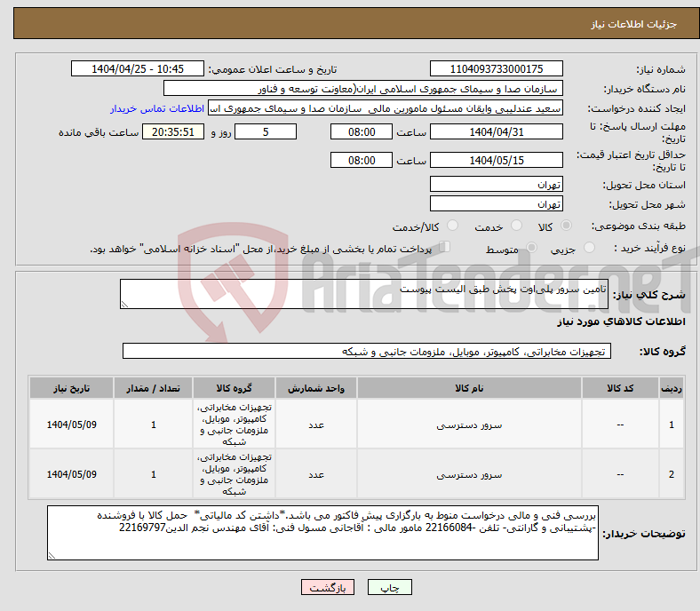This screenshot has height=611, width=700.
Task: Click the نام کالا column header
Action: tap(469, 388)
